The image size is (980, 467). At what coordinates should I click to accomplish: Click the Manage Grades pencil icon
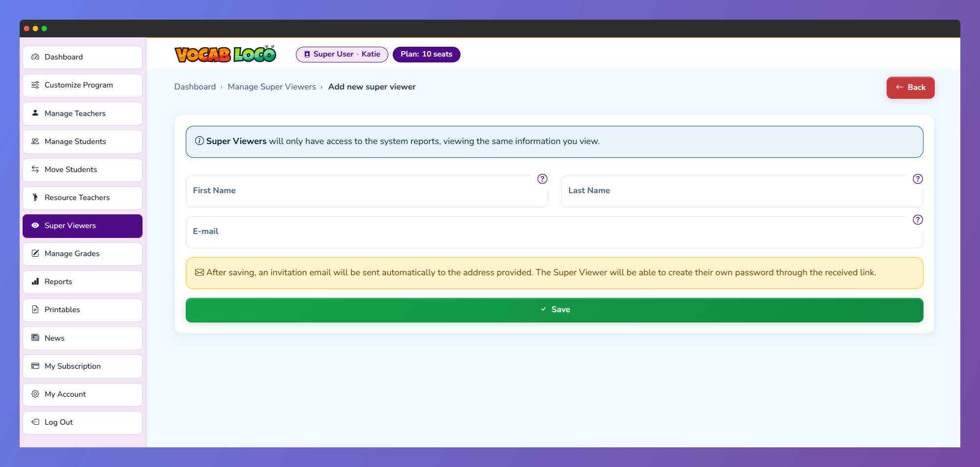[35, 254]
